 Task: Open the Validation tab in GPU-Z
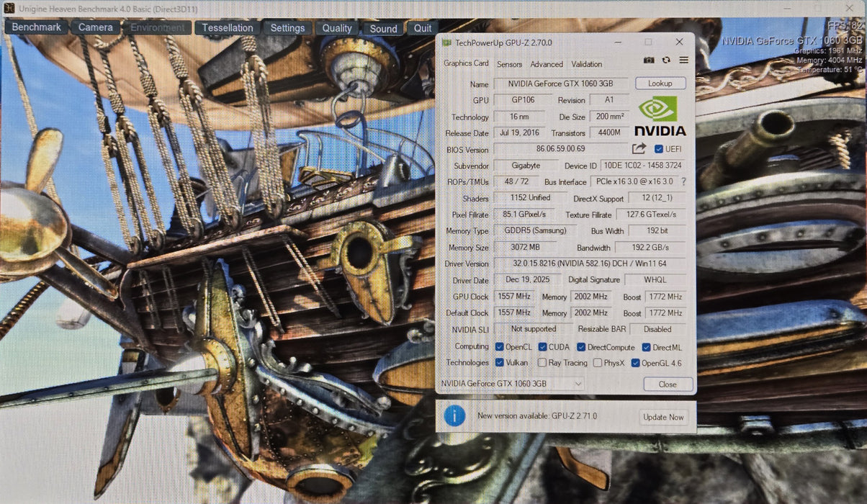[x=587, y=64]
